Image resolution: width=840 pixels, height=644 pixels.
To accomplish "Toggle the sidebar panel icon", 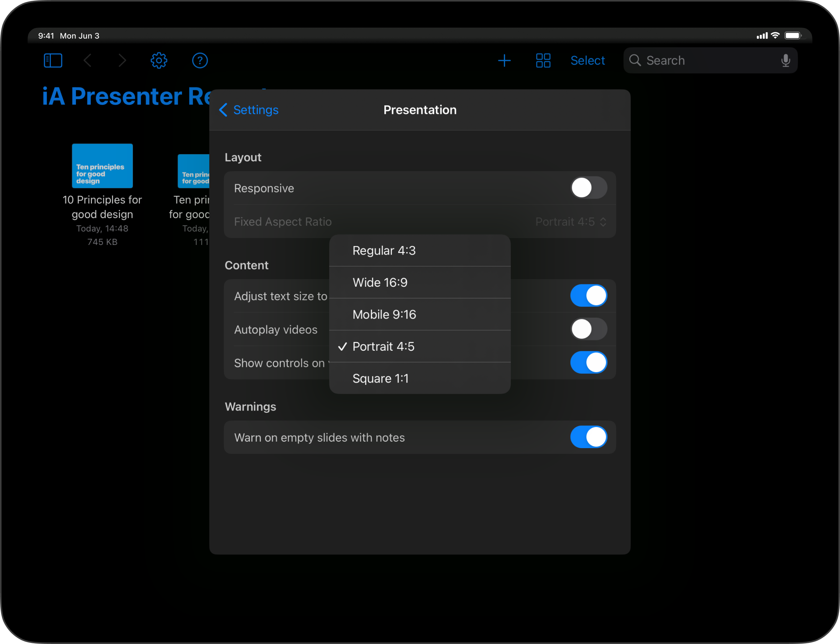I will (x=53, y=61).
